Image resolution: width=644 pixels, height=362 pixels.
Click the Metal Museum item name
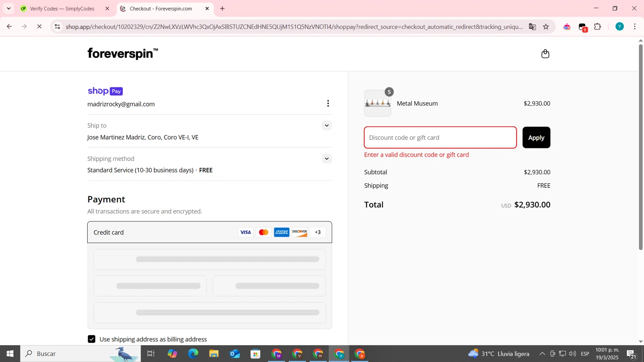[417, 103]
